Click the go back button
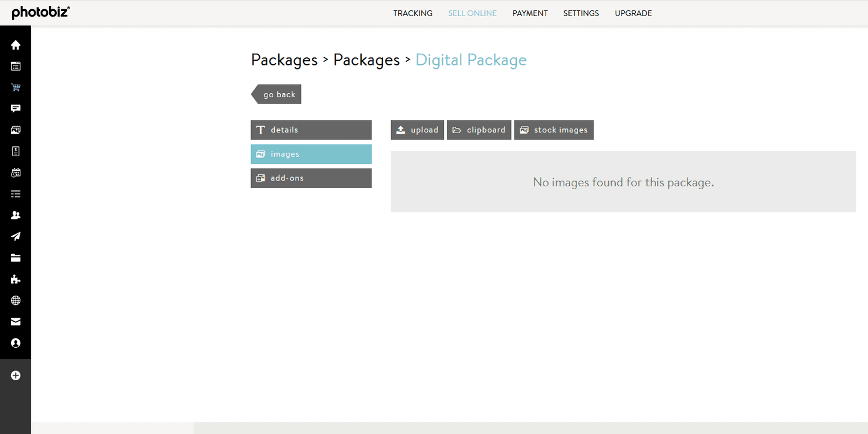 [279, 94]
